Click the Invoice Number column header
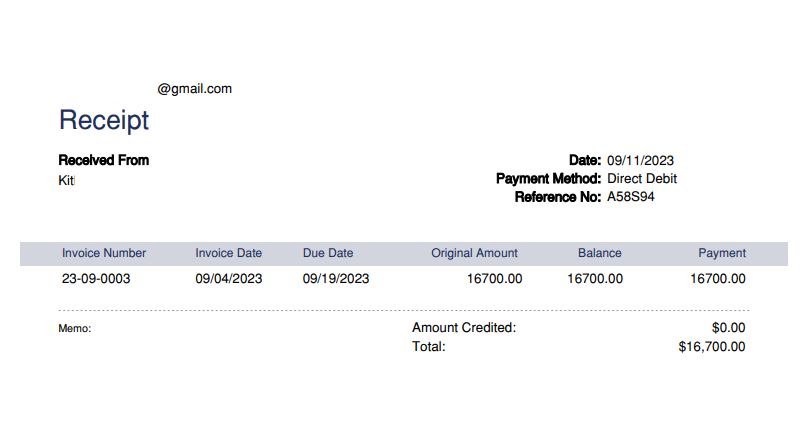Viewport: 806px width, 432px height. [104, 253]
